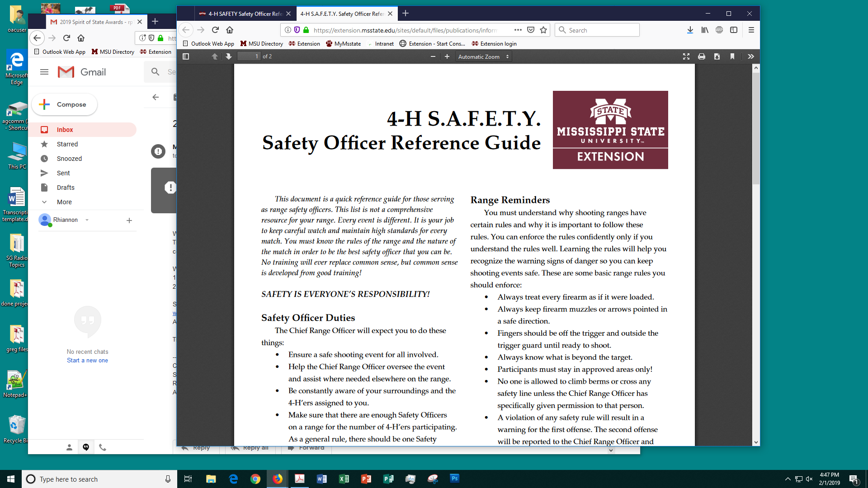Open the Adblock Plus extension
This screenshot has height=488, width=868.
click(719, 30)
